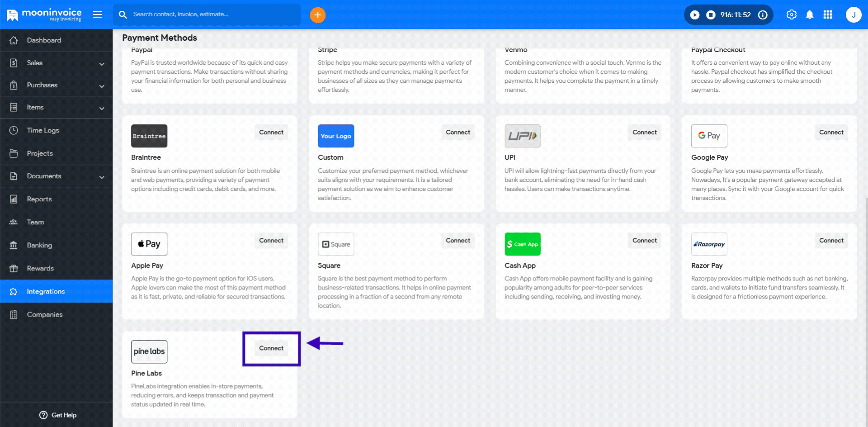Click the Your Logo custom thumbnail
868x427 pixels.
[x=336, y=136]
